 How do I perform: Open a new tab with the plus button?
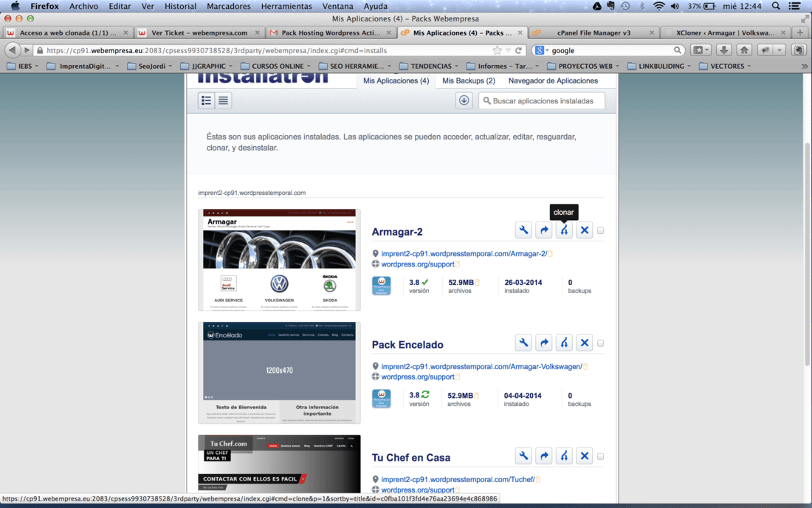pyautogui.click(x=800, y=32)
